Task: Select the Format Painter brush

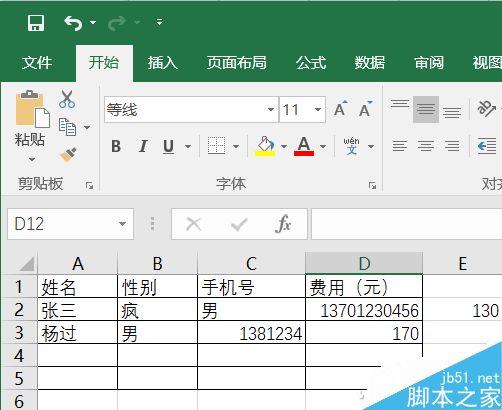Action: point(68,154)
